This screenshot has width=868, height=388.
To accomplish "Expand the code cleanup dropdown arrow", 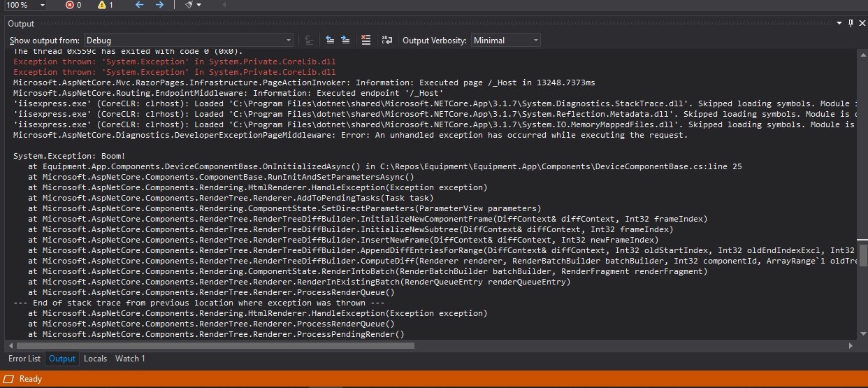I will point(199,5).
